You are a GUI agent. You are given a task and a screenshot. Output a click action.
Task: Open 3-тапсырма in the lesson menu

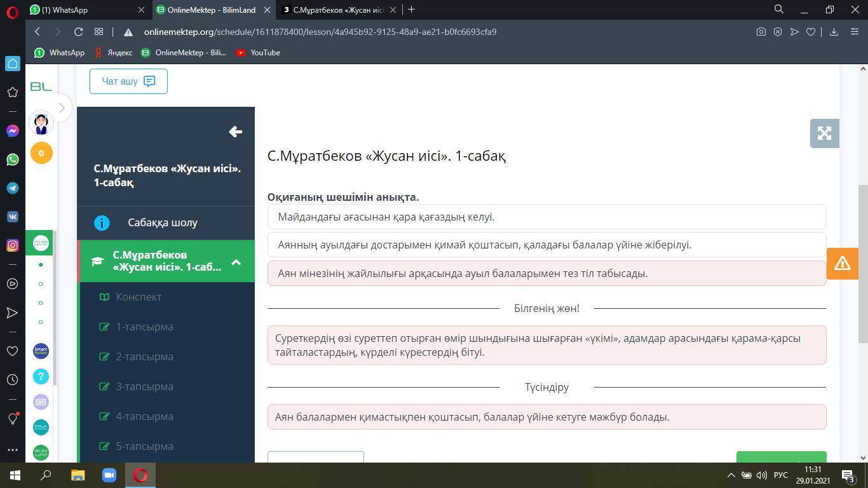pos(144,386)
